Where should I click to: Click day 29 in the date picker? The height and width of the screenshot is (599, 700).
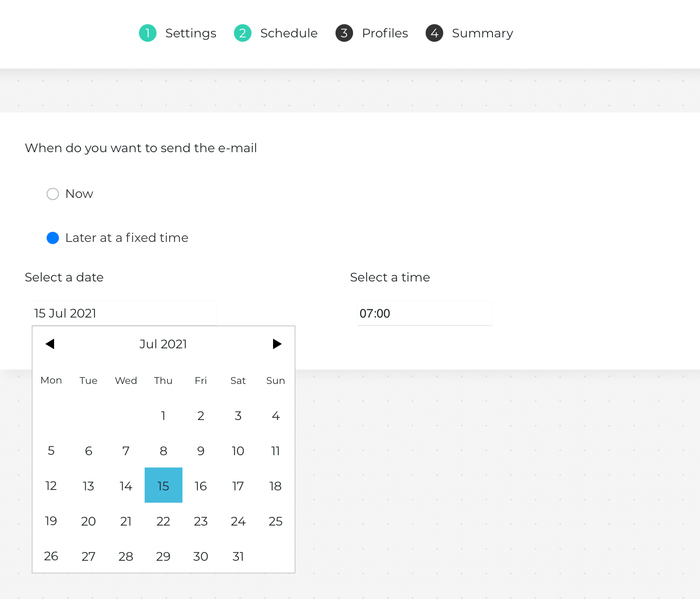click(163, 556)
